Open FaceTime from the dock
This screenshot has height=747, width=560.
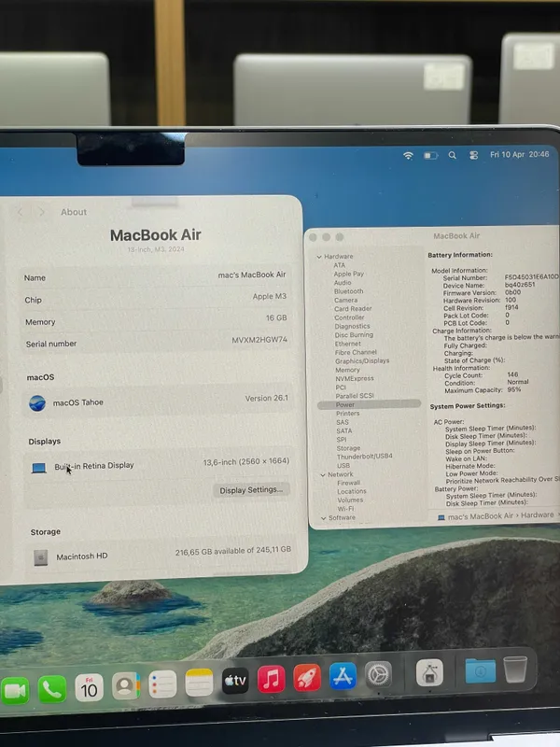15,690
